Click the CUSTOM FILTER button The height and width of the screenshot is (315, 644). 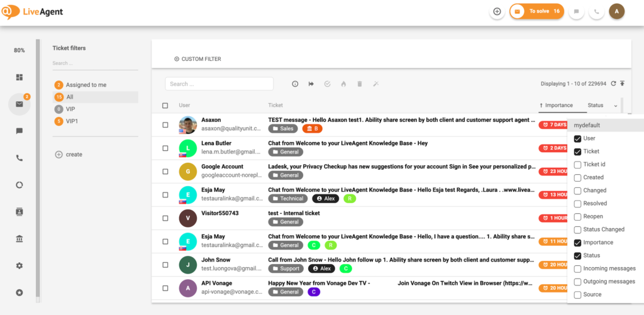(x=197, y=59)
